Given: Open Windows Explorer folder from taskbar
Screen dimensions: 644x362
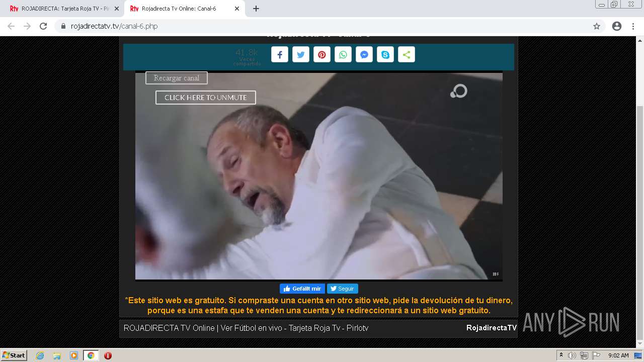Looking at the screenshot, I should point(57,355).
